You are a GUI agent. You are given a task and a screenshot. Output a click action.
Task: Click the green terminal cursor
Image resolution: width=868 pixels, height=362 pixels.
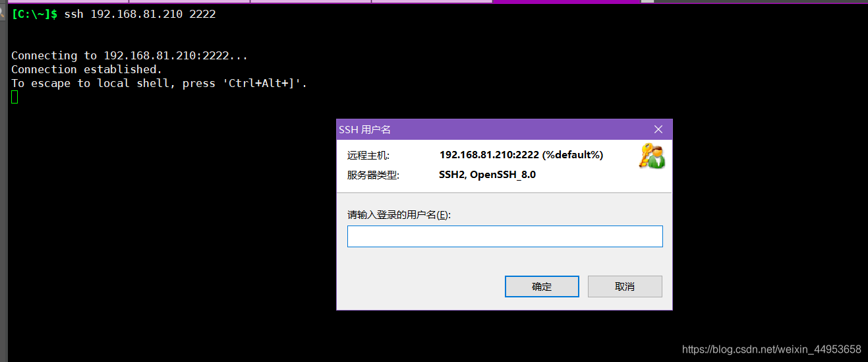[14, 97]
